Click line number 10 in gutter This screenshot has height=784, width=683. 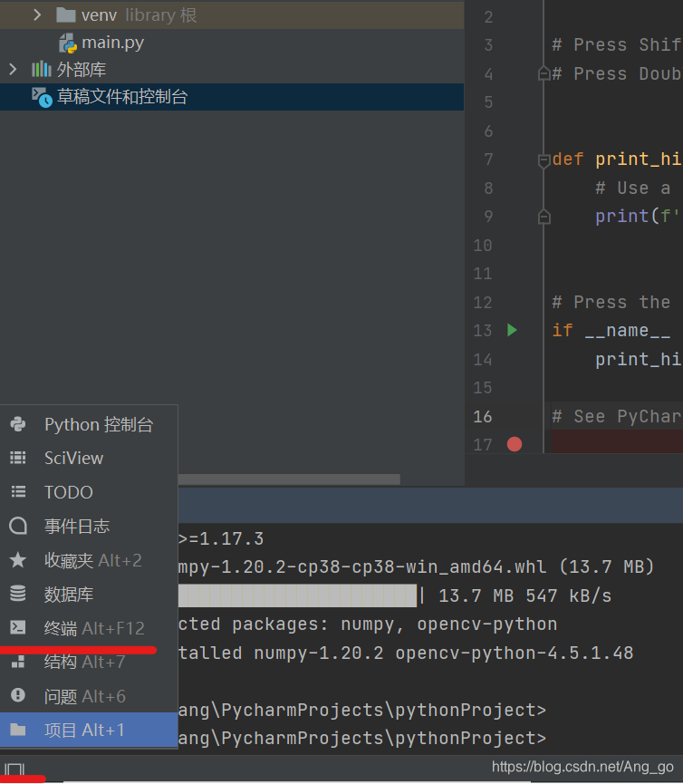482,246
